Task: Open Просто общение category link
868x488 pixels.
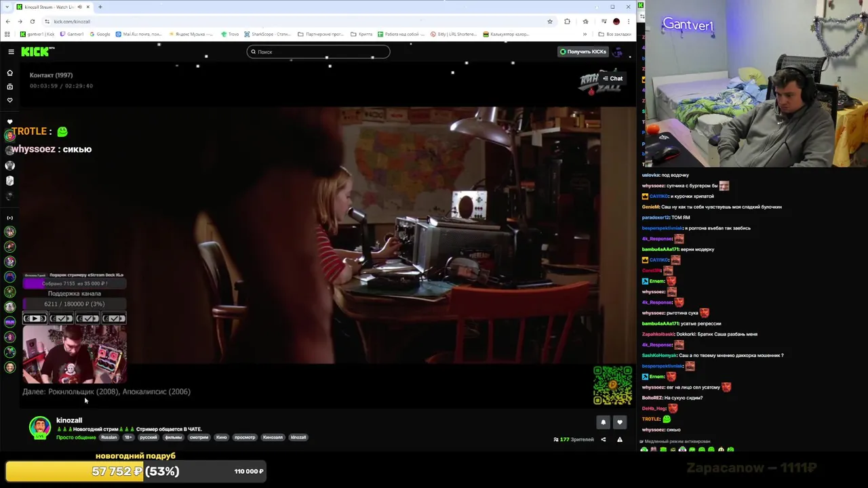Action: pos(76,437)
